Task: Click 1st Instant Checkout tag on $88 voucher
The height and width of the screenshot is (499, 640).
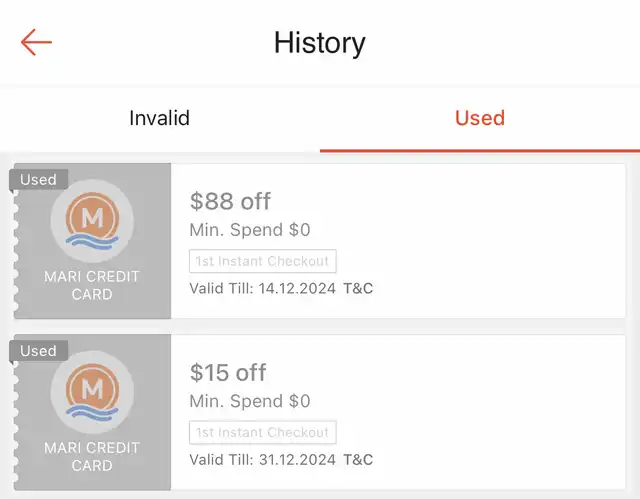Action: (263, 261)
